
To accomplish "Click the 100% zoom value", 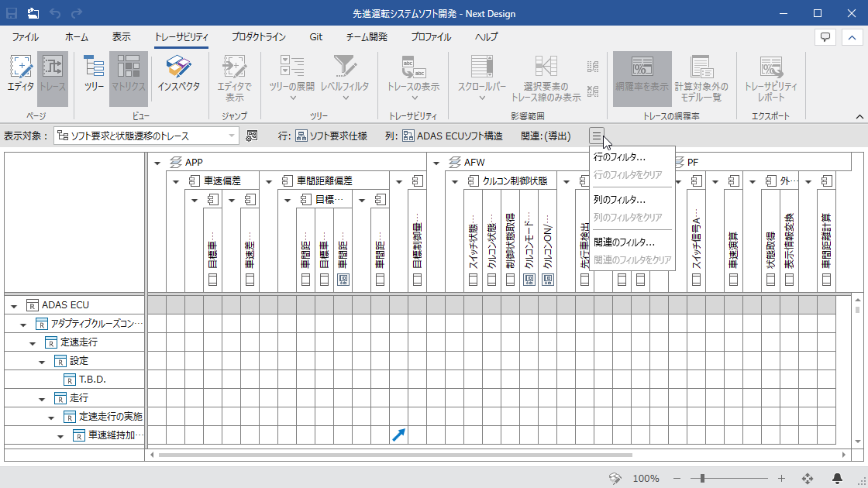I will click(646, 478).
